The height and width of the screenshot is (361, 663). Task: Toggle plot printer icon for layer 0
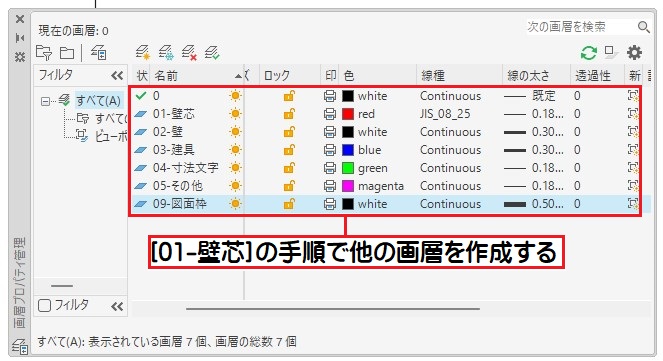tap(330, 96)
